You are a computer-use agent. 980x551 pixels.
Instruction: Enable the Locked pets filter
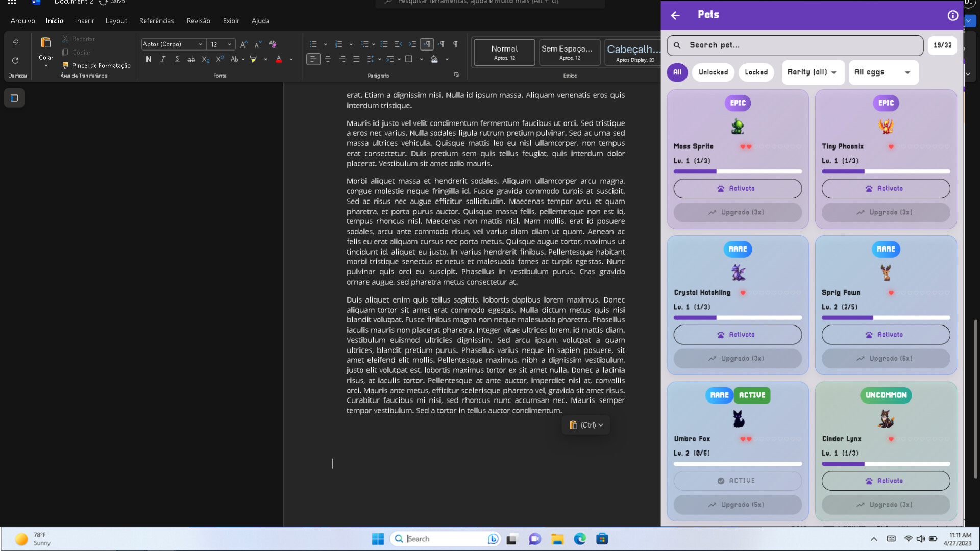tap(756, 72)
